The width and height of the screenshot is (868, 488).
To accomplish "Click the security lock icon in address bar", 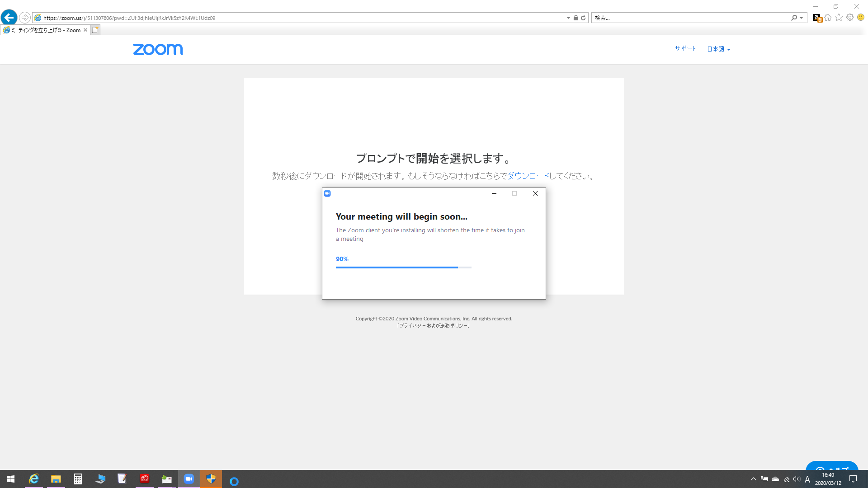I will pyautogui.click(x=576, y=18).
